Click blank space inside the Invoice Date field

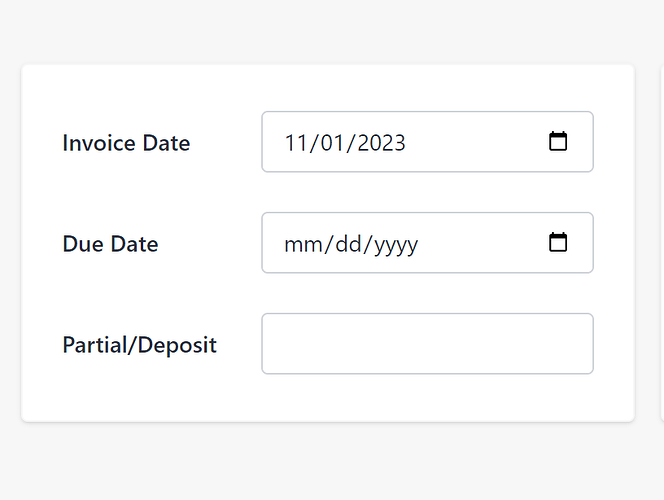pos(474,142)
